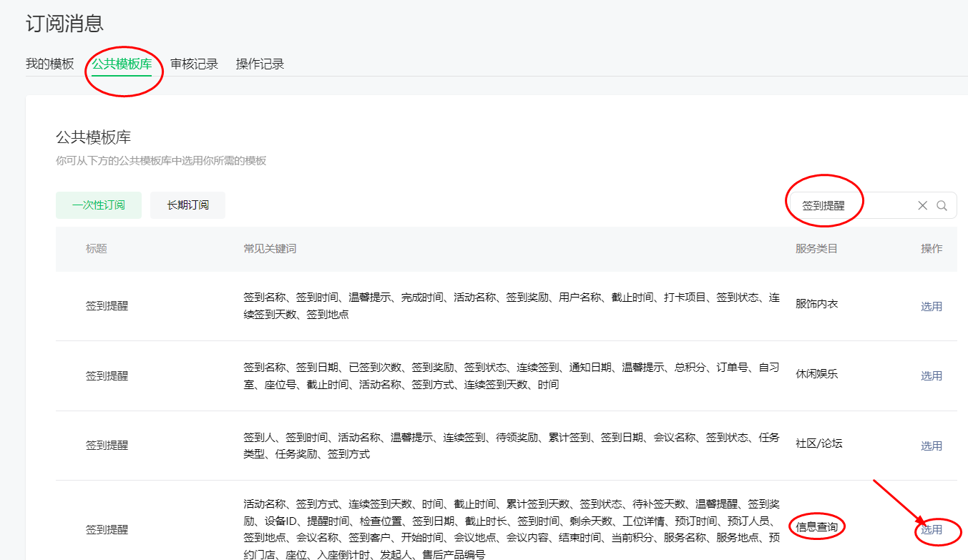Click the 服务类目 column header

817,249
